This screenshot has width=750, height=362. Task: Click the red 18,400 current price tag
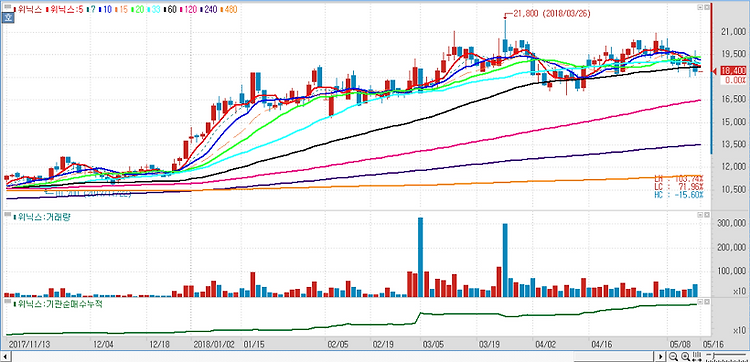click(733, 71)
